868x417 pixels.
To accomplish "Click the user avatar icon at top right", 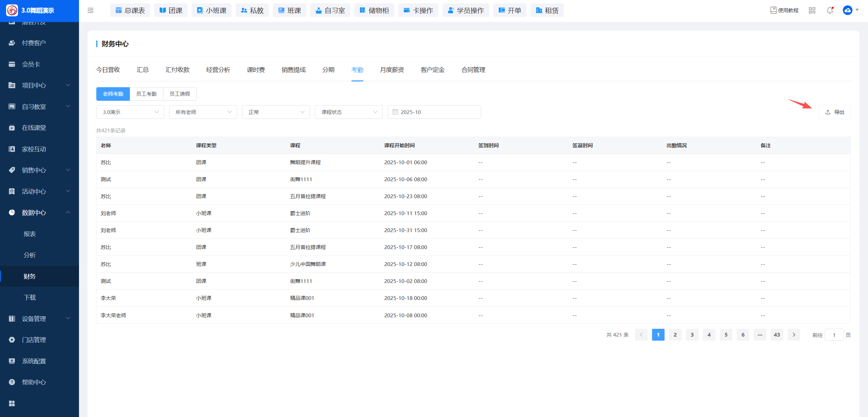I will click(x=847, y=11).
